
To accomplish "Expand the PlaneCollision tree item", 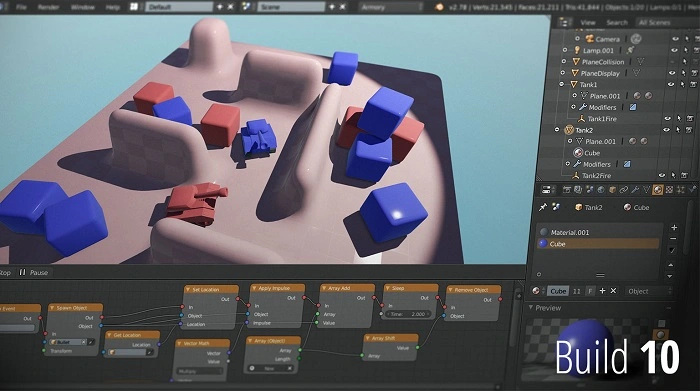I will [564, 62].
